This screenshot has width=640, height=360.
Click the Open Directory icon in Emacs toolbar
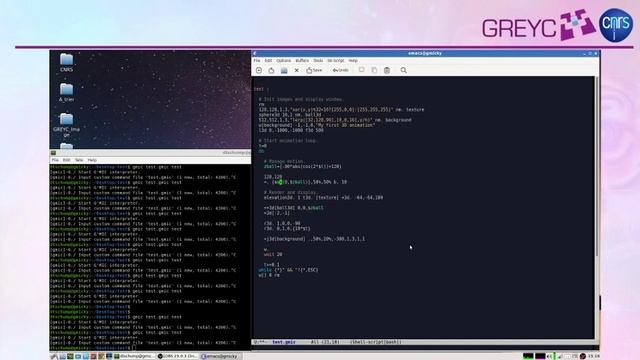coord(284,70)
